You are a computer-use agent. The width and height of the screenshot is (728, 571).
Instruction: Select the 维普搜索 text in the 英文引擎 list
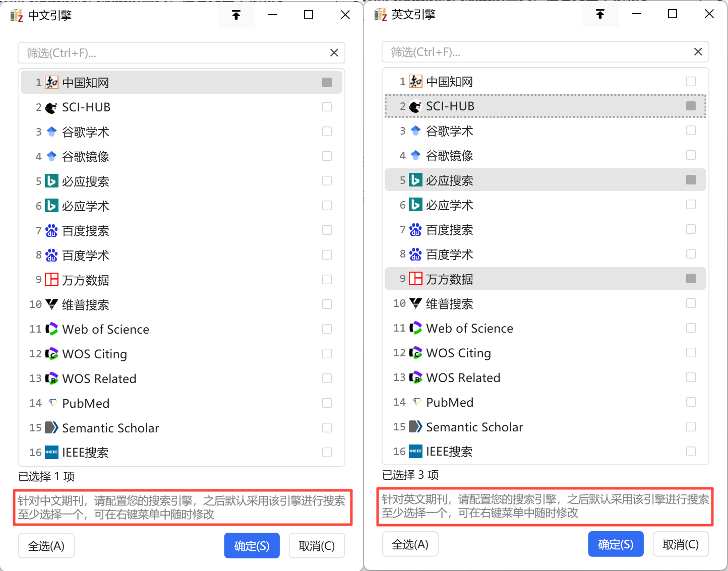pyautogui.click(x=450, y=304)
